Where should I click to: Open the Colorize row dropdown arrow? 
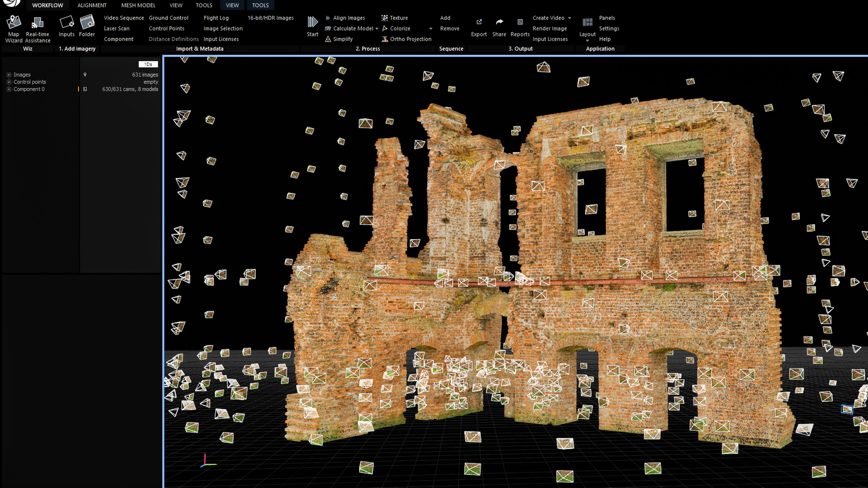click(431, 29)
